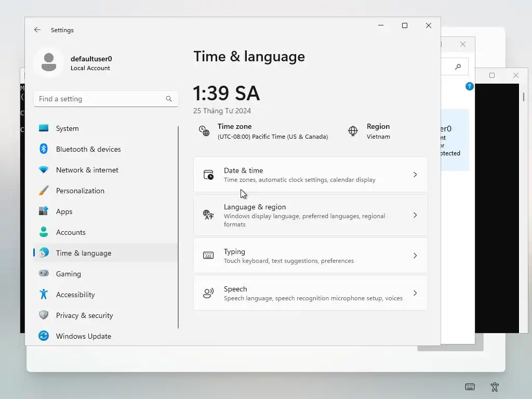Click the Language & region translate icon
The height and width of the screenshot is (399, 532).
tap(208, 215)
